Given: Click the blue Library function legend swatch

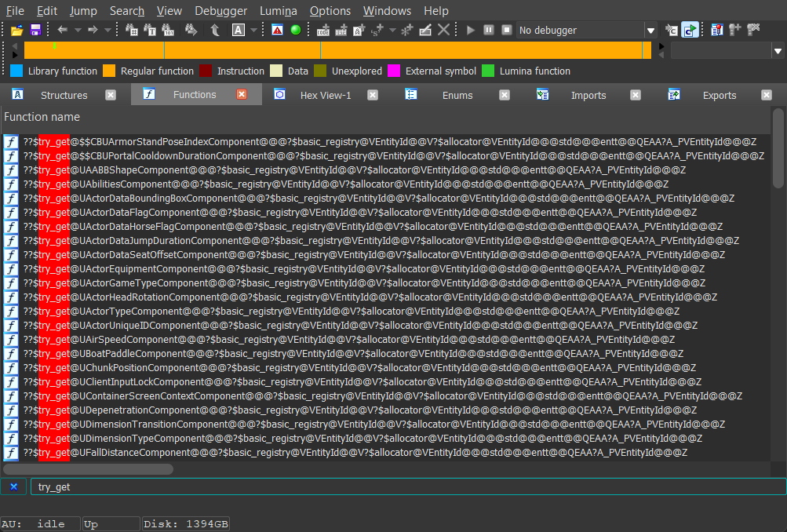Looking at the screenshot, I should (x=16, y=71).
